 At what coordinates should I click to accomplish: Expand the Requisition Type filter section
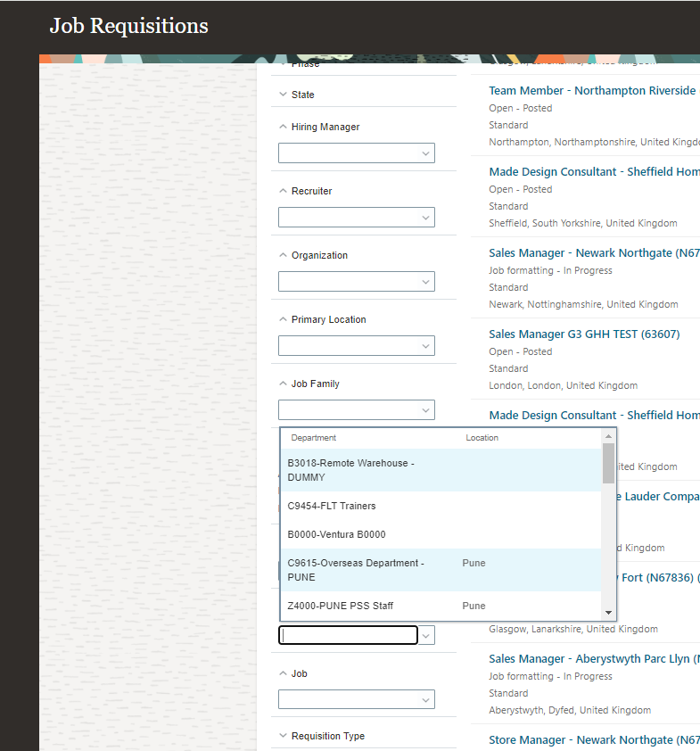(x=283, y=735)
